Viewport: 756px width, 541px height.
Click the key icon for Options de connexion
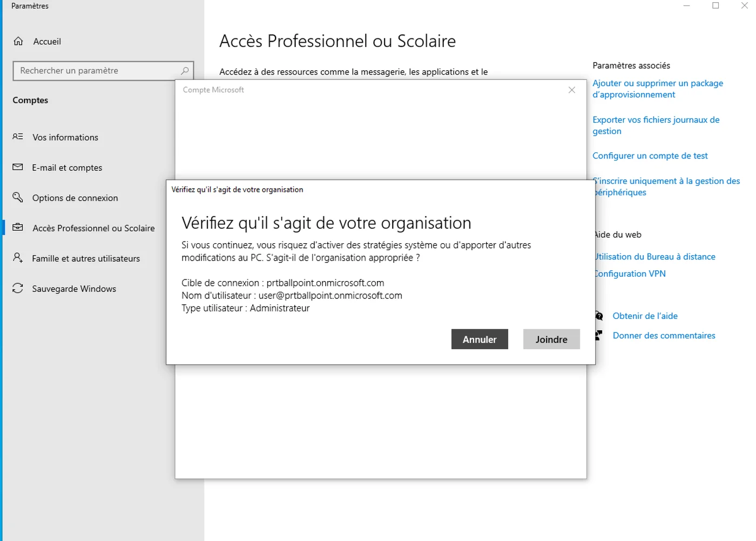18,197
